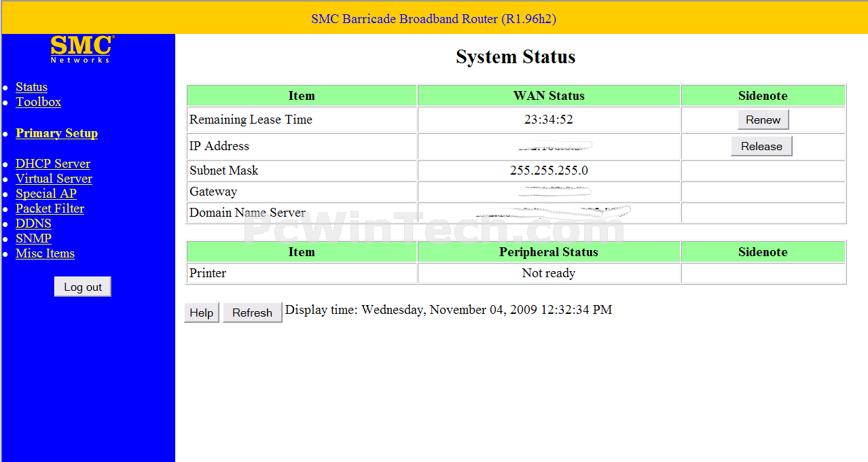Open DHCP Server settings
Image resolution: width=868 pixels, height=462 pixels.
coord(53,164)
